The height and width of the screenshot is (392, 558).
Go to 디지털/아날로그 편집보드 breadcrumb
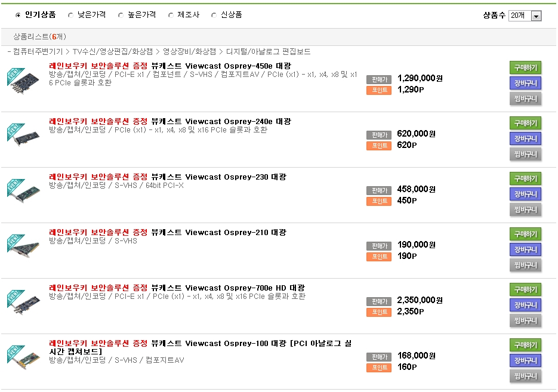click(x=269, y=51)
